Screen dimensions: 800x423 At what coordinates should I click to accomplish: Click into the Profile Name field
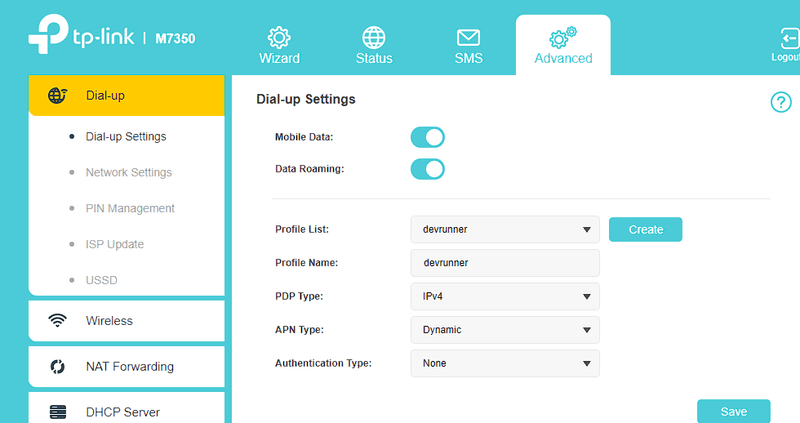[x=505, y=263]
